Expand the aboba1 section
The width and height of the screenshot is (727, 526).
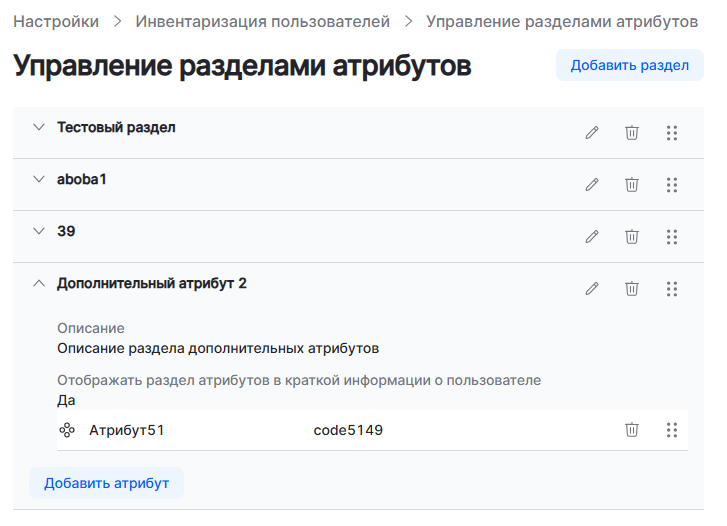(39, 179)
